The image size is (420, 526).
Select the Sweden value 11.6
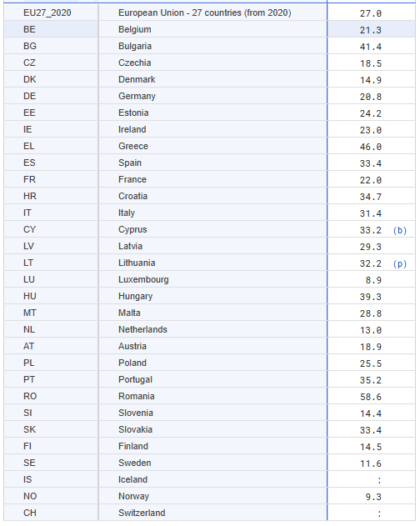point(371,464)
